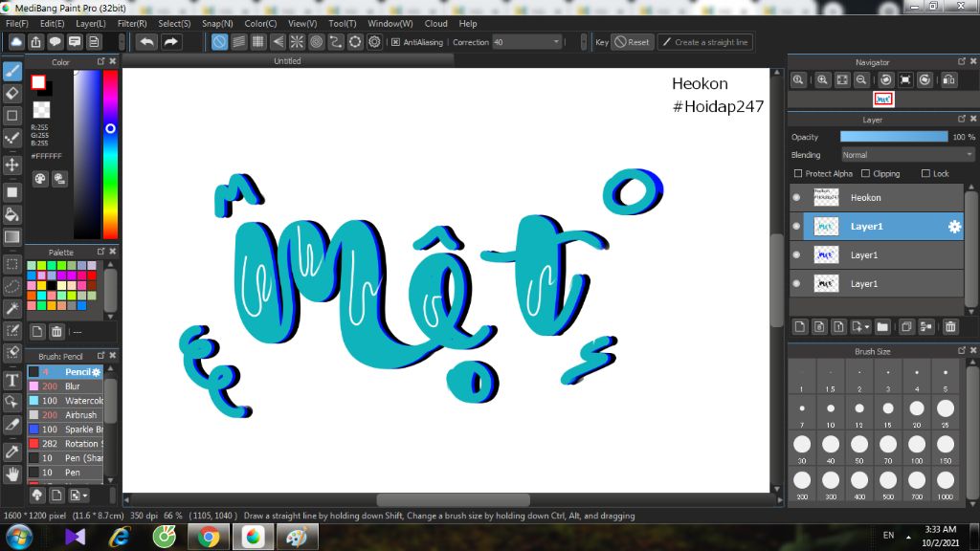Screen dimensions: 980x551
Task: Switch to the Untitled canvas tab
Action: [287, 61]
